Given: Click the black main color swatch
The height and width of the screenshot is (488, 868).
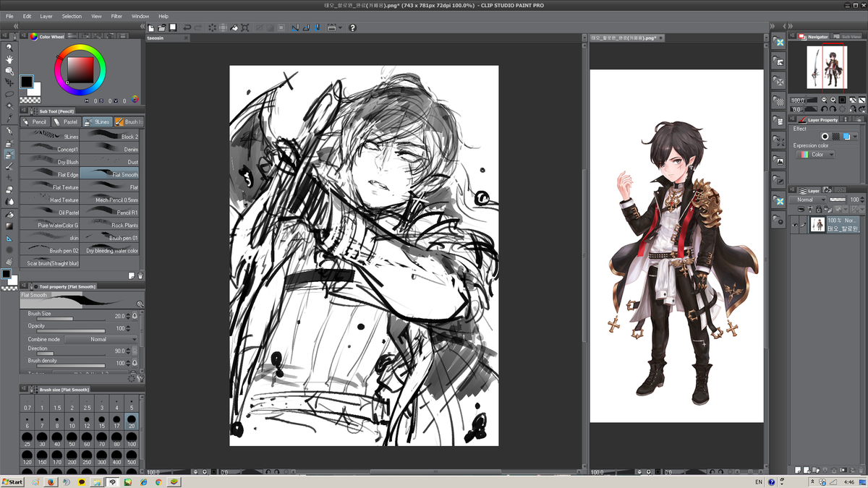Looking at the screenshot, I should pyautogui.click(x=26, y=82).
